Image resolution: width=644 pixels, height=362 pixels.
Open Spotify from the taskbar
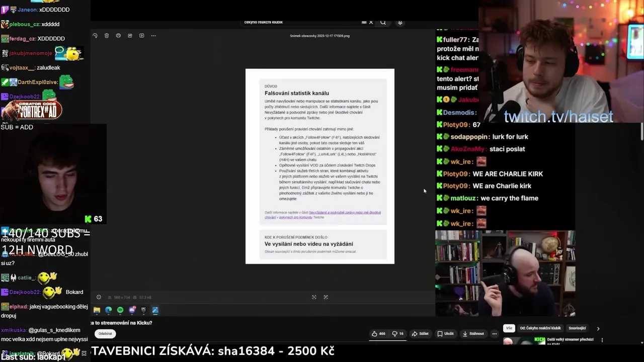[x=120, y=310]
